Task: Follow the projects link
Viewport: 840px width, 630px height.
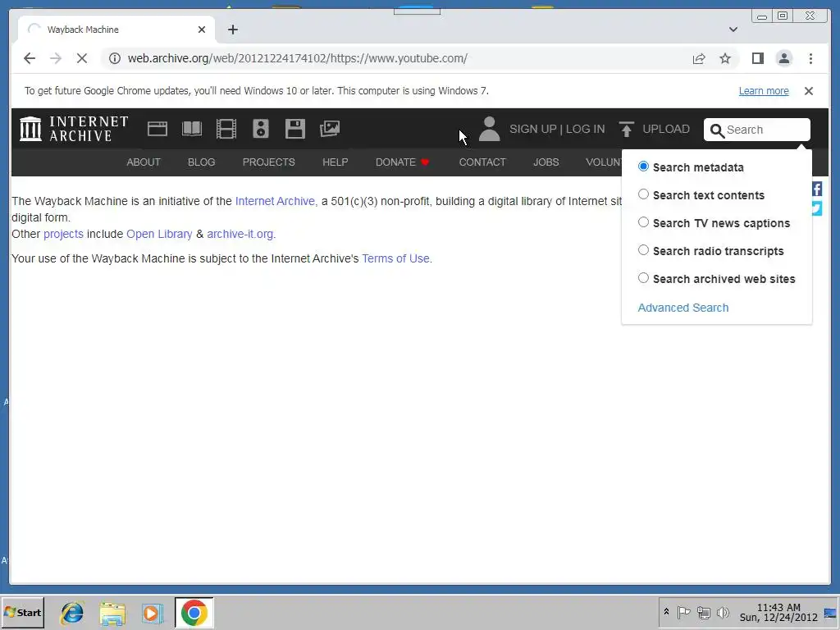Action: point(63,234)
